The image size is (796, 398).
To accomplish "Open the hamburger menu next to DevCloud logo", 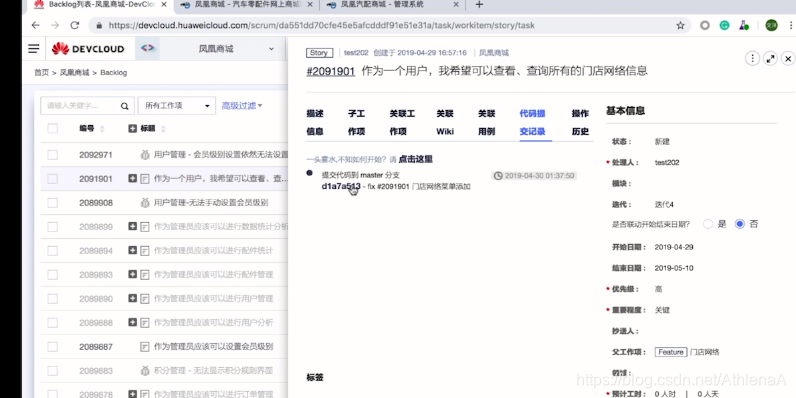I will point(34,49).
